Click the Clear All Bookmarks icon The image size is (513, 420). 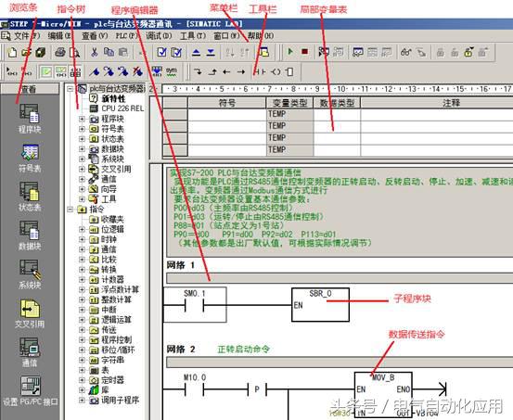click(138, 71)
